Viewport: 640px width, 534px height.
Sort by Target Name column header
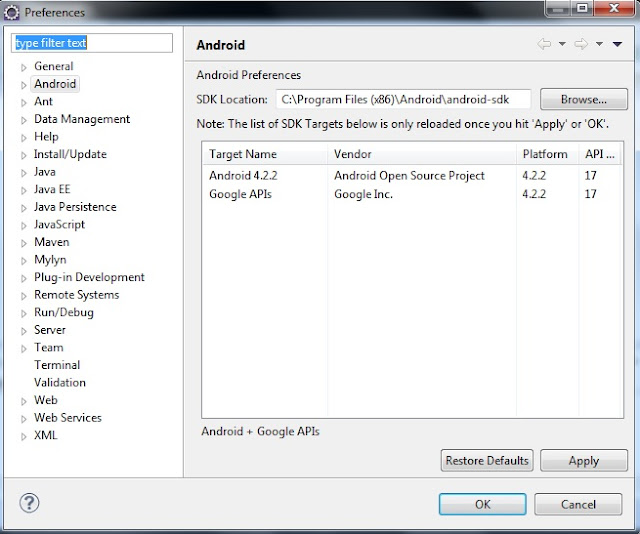pyautogui.click(x=265, y=154)
